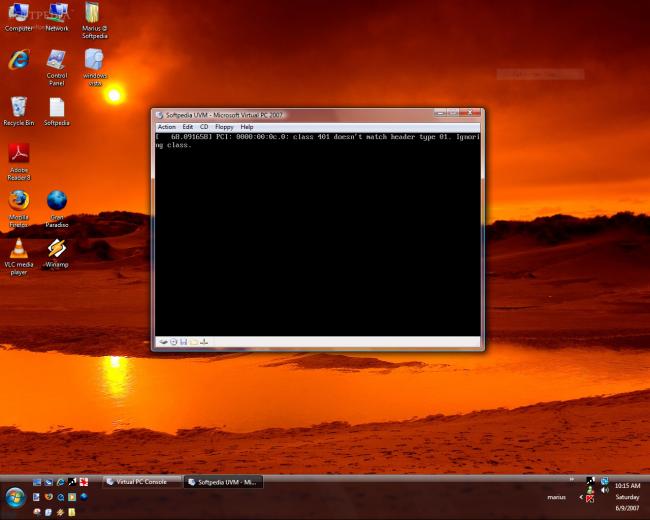Select the windows vista desktop icon
The height and width of the screenshot is (520, 650).
[95, 68]
